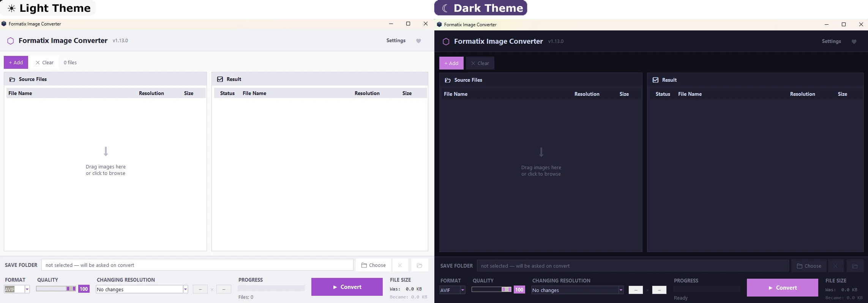Click the Result checkbox icon in dark theme
Viewport: 868px width, 303px height.
[655, 80]
